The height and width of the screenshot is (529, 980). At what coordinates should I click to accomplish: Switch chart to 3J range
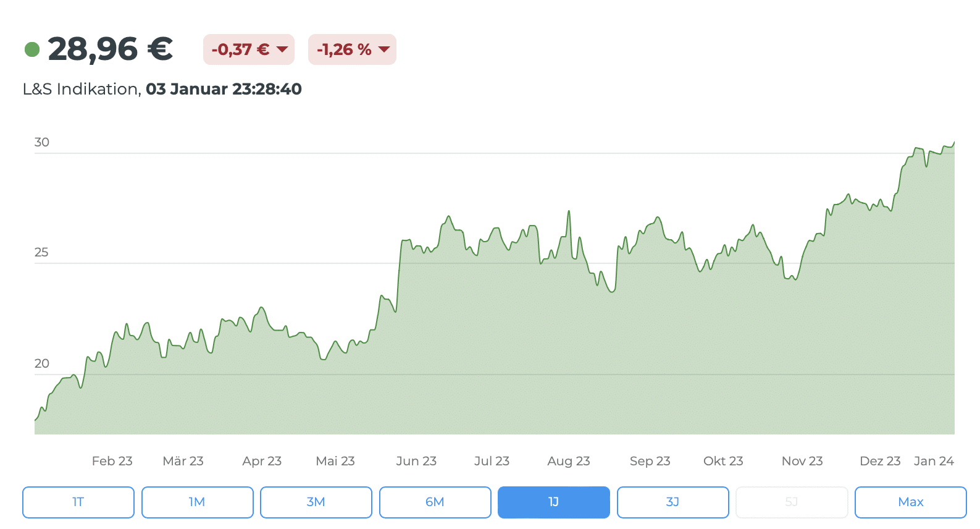(673, 502)
